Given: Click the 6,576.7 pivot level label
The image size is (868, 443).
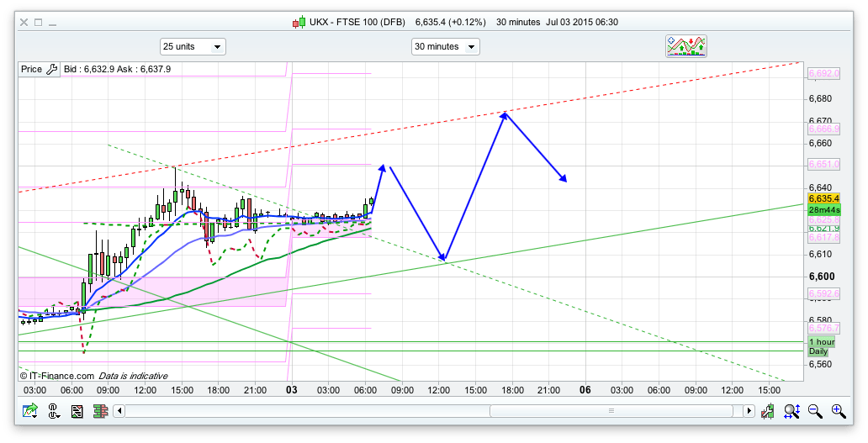Looking at the screenshot, I should click(824, 328).
